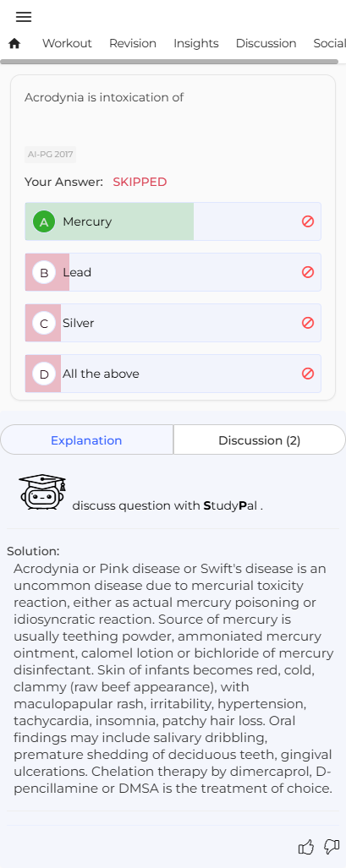This screenshot has width=346, height=868.
Task: Click discuss question with StudyPal link
Action: [168, 505]
